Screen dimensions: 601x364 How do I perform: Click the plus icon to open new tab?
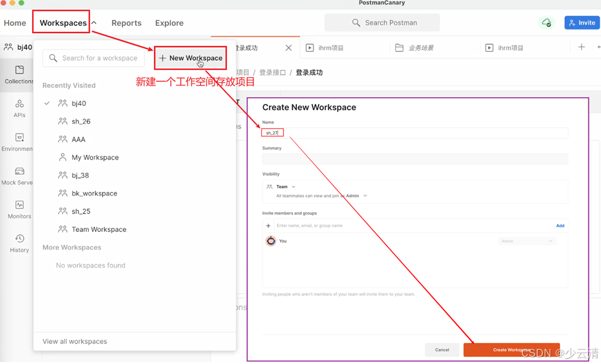pos(582,47)
